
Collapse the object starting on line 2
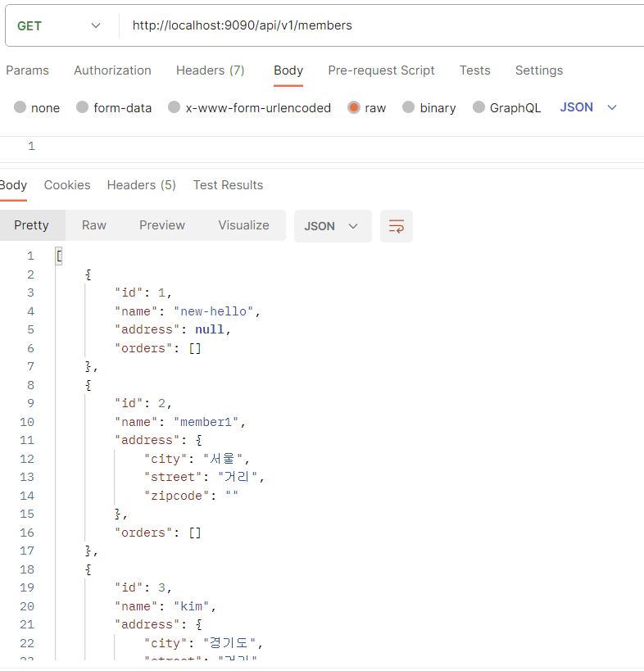pyautogui.click(x=88, y=274)
